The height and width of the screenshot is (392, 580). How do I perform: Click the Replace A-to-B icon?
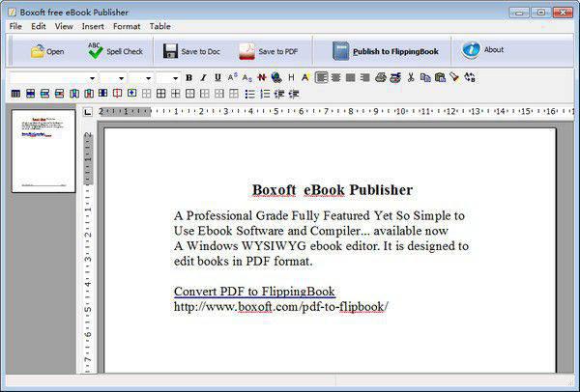click(x=470, y=77)
